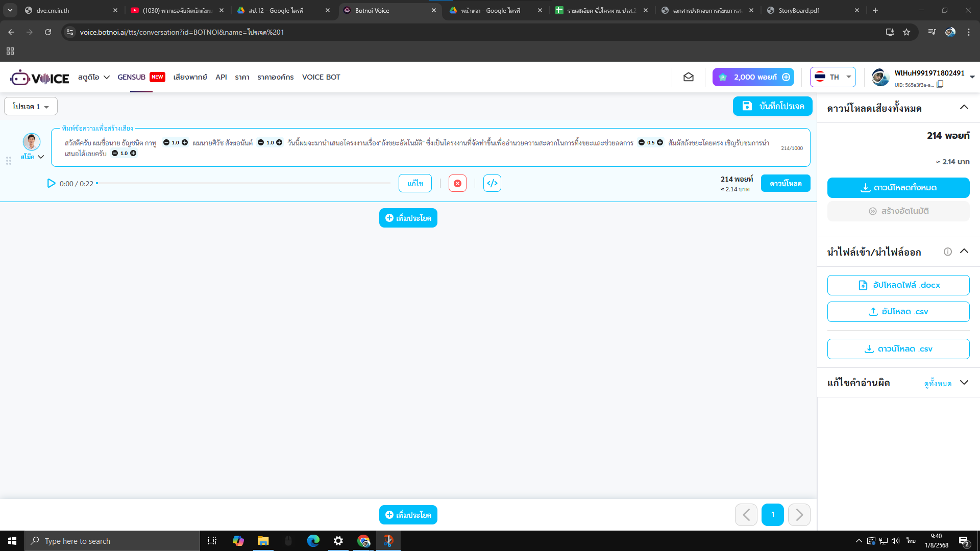Click the red delete sentence icon
Screen dimensions: 980x551
(457, 183)
